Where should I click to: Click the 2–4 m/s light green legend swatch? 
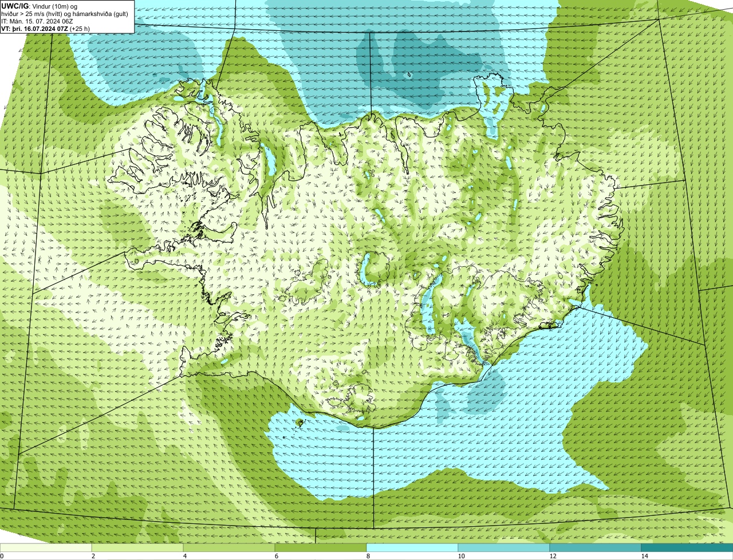click(x=137, y=548)
